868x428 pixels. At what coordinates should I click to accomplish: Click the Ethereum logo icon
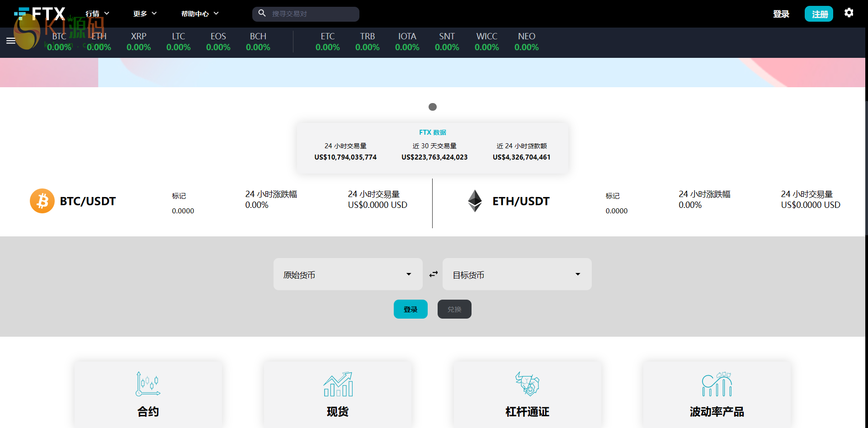tap(475, 201)
